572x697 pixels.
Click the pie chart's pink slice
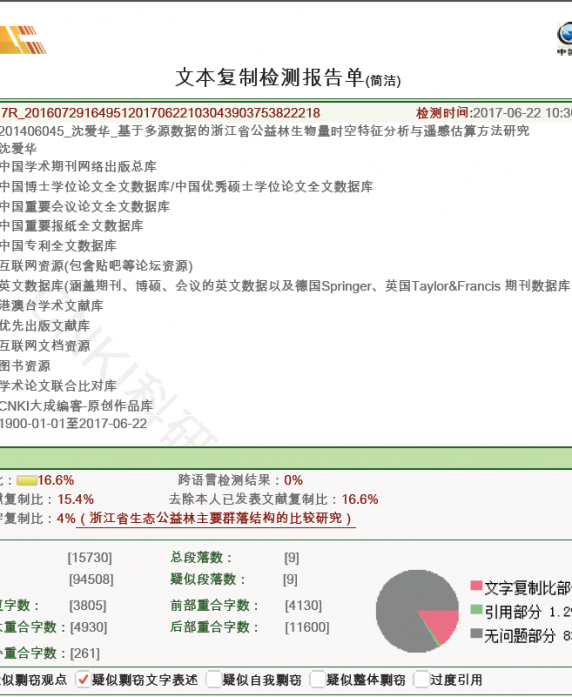(443, 623)
